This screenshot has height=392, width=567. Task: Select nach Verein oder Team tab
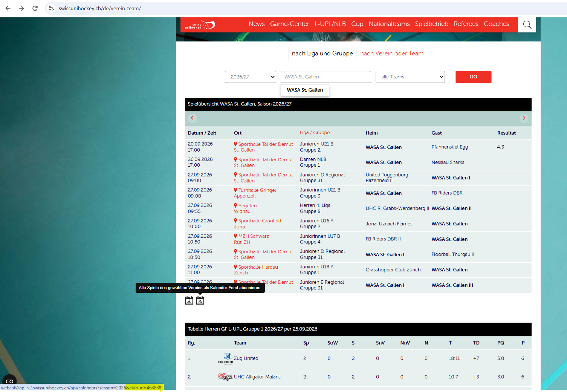(392, 54)
